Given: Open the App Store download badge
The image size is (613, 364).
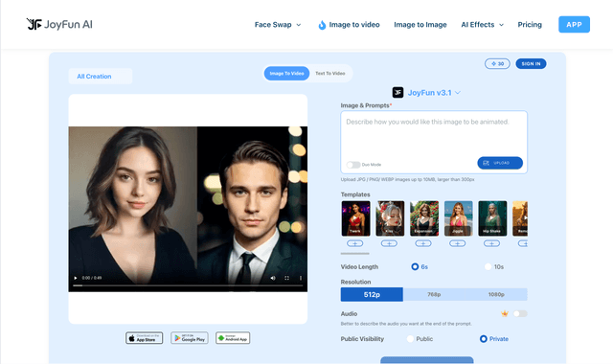Looking at the screenshot, I should (145, 338).
